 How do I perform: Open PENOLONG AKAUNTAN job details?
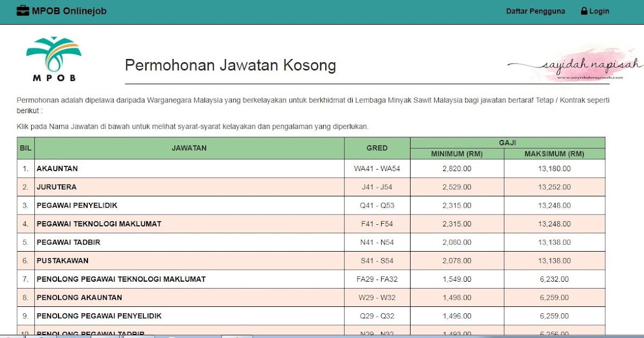point(79,298)
